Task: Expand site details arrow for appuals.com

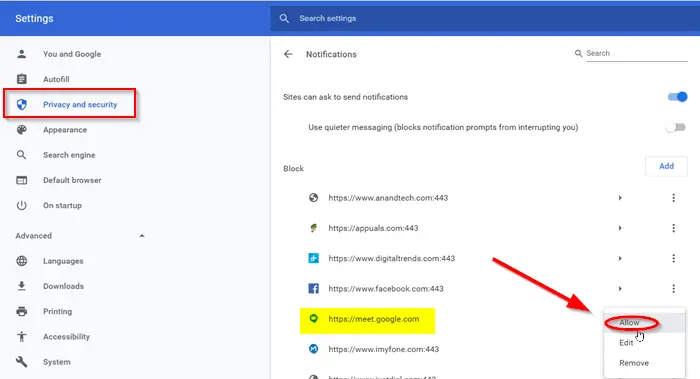Action: [620, 228]
